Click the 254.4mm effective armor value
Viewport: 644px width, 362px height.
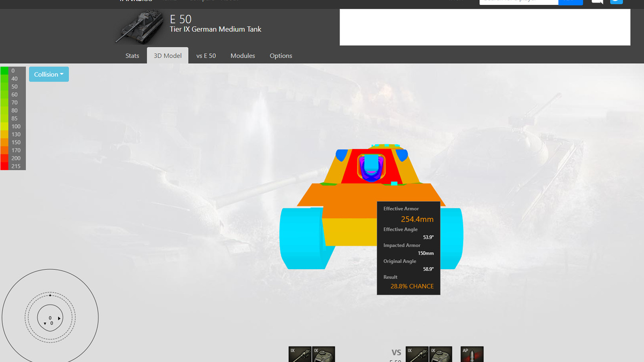tap(417, 219)
